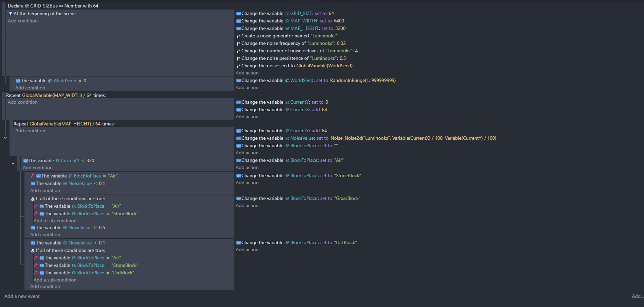644x307 pixels.
Task: Click the Var icon on MAP_WIDTH action
Action: [x=238, y=21]
